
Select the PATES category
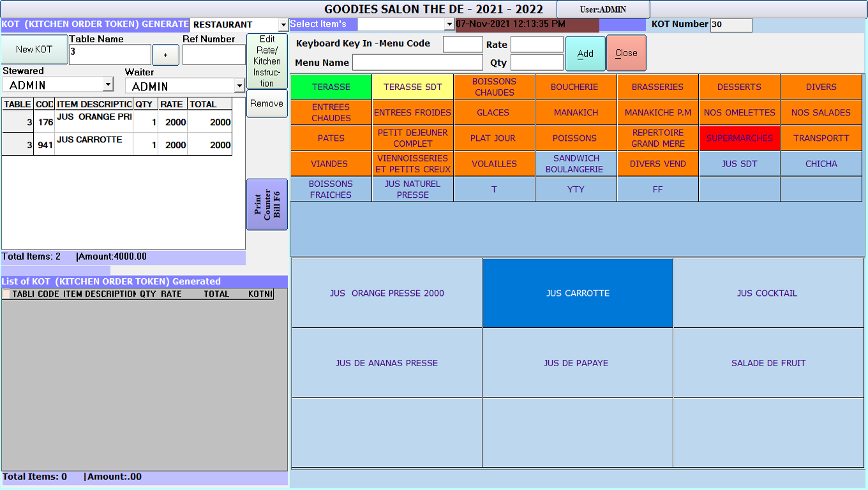pos(331,138)
